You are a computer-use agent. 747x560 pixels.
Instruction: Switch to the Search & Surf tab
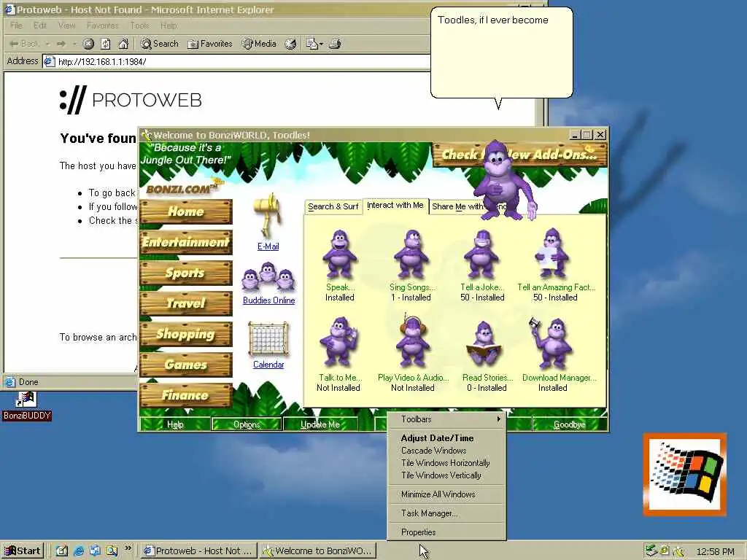[x=333, y=206]
